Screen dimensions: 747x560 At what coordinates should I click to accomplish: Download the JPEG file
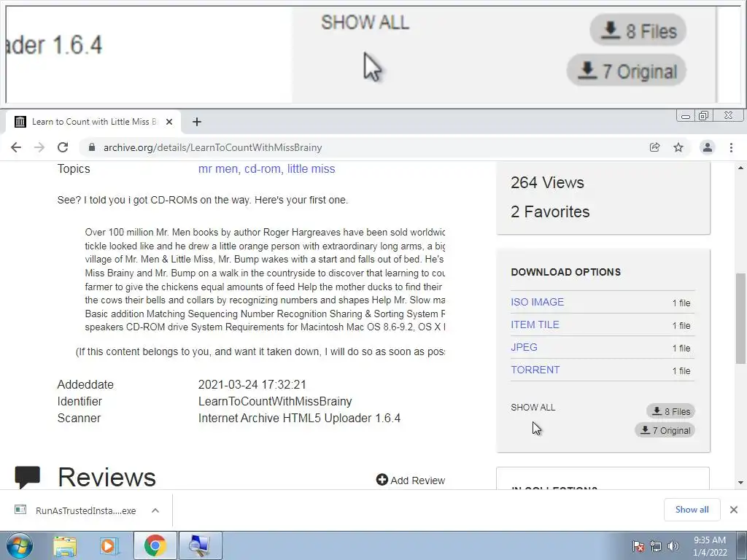tap(524, 347)
